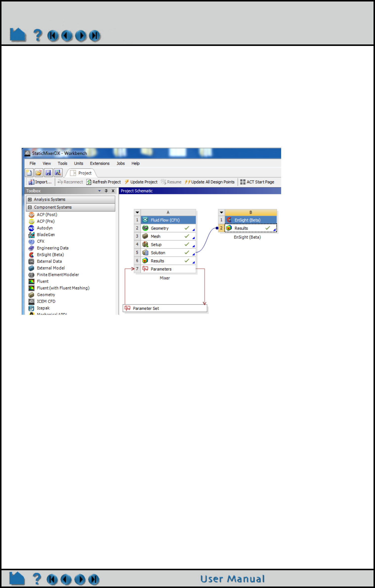Close the Toolbox panel

pos(113,191)
